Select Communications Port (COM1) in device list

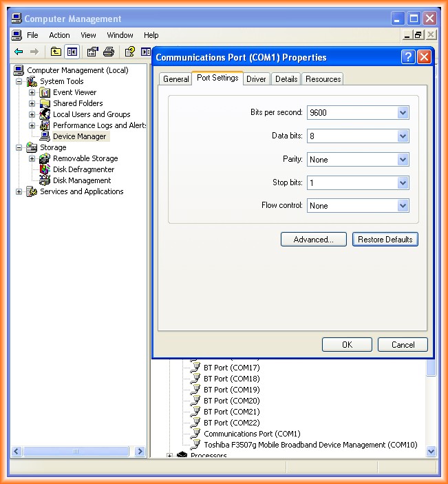tap(251, 434)
